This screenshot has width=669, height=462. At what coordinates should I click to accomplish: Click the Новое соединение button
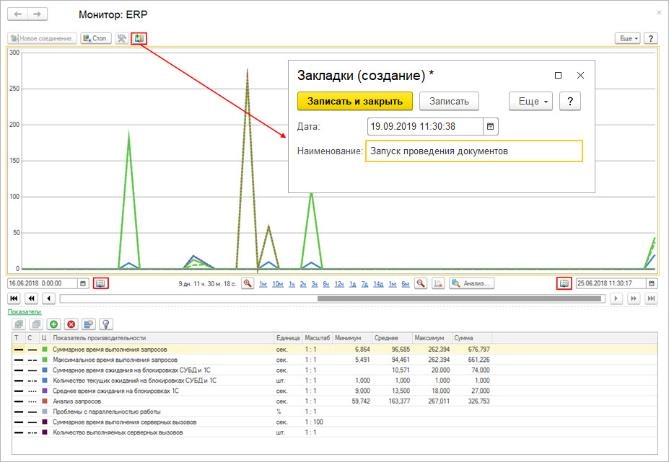pos(41,38)
